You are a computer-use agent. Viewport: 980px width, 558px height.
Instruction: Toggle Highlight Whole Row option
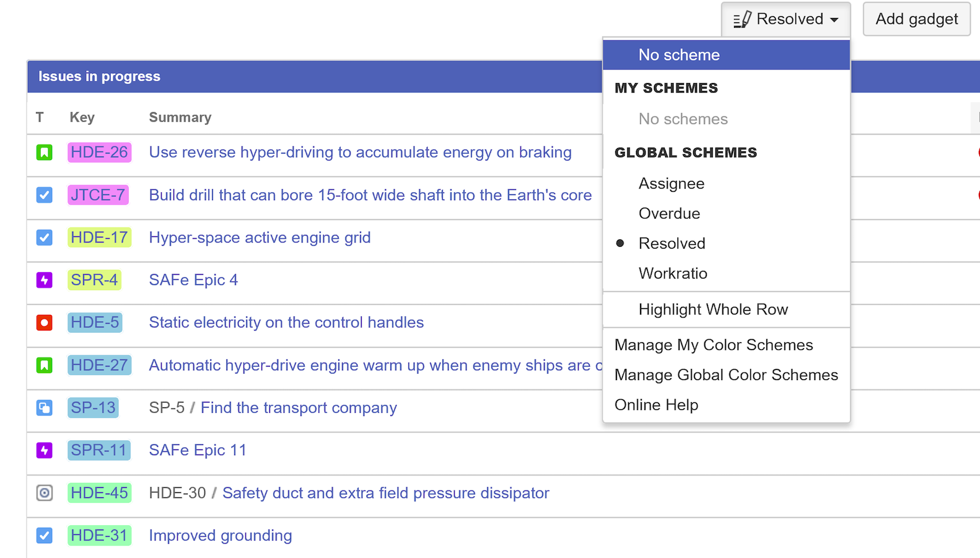[x=713, y=309]
